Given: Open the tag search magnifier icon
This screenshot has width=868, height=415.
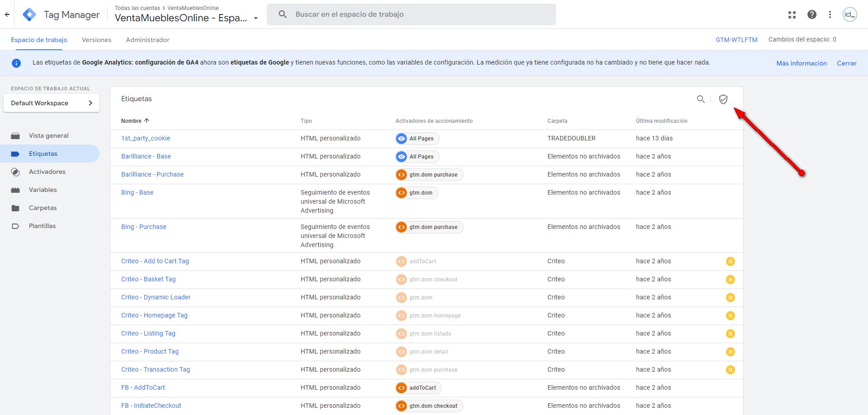Looking at the screenshot, I should tap(701, 99).
